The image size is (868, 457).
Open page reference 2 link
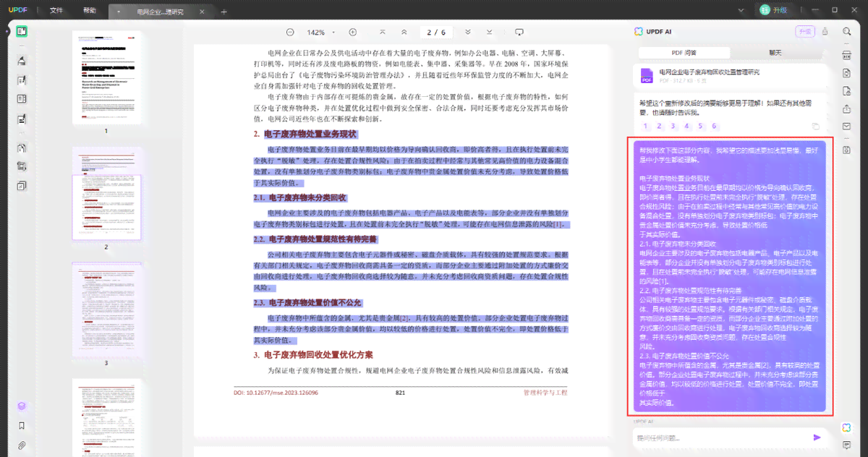[659, 126]
